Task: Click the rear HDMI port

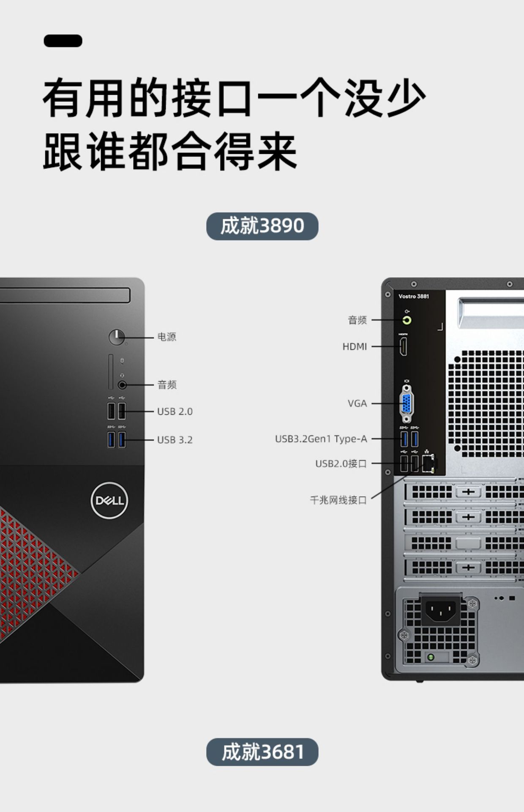Action: pyautogui.click(x=404, y=346)
